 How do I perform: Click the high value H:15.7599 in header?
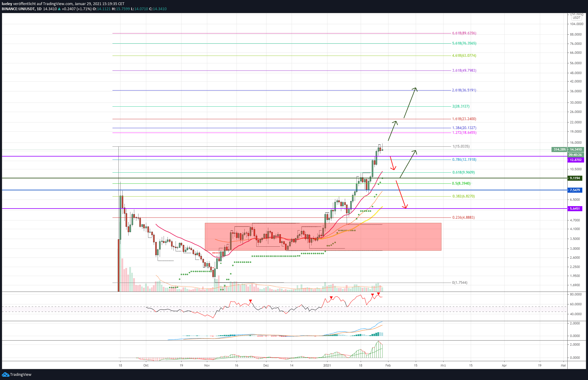coord(121,9)
